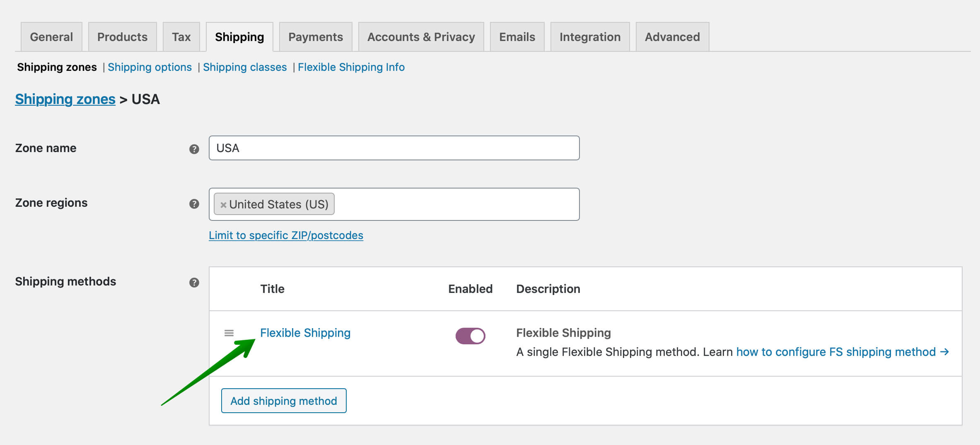Viewport: 980px width, 445px height.
Task: Open the Flexible Shipping method link
Action: pyautogui.click(x=305, y=333)
